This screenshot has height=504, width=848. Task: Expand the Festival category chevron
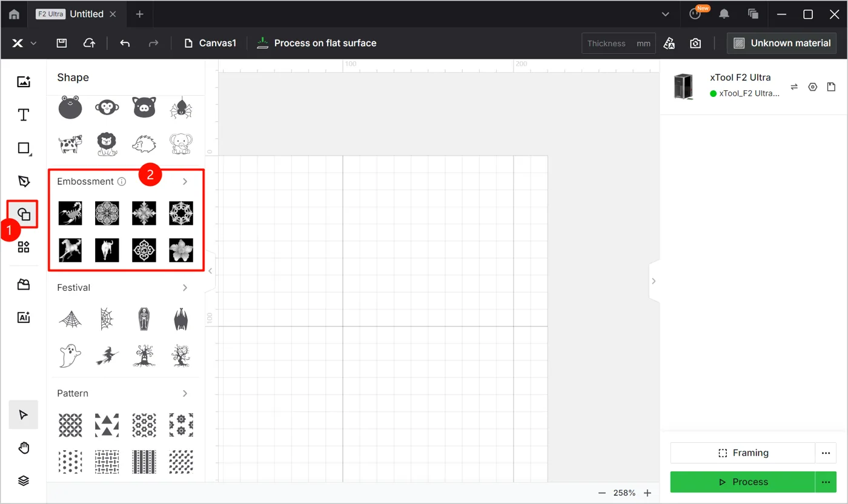[x=185, y=288]
